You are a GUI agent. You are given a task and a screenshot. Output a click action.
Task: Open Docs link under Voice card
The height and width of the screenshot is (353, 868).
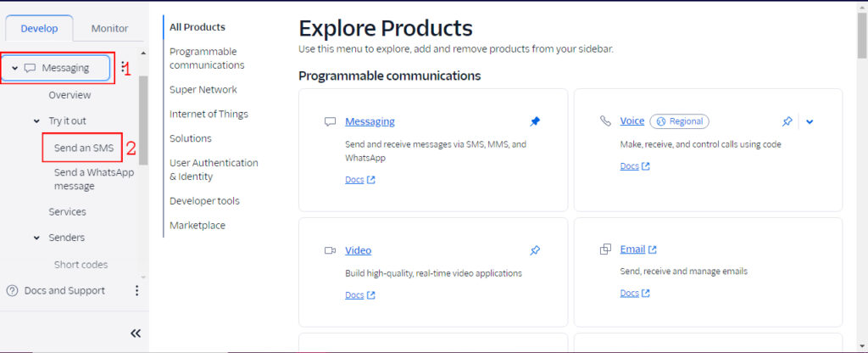pos(635,165)
